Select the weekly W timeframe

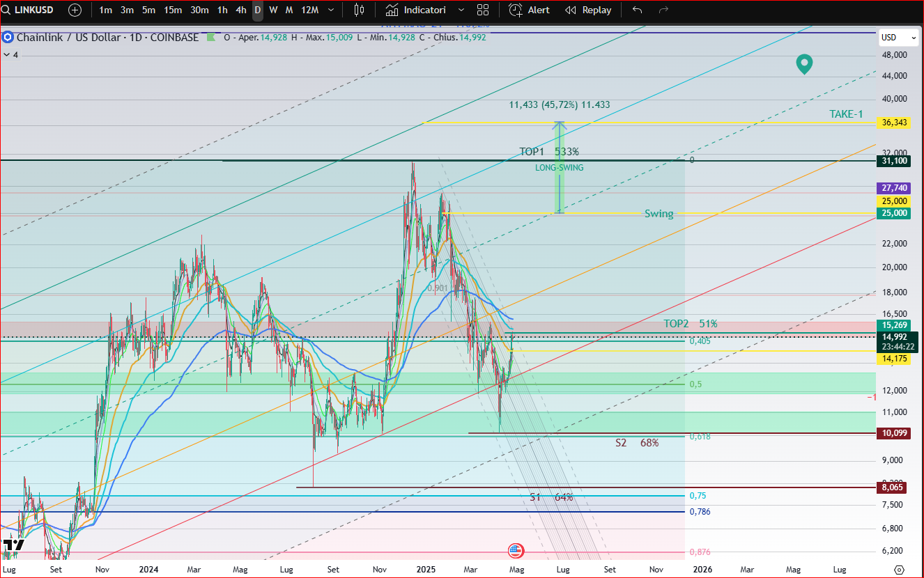tap(273, 10)
